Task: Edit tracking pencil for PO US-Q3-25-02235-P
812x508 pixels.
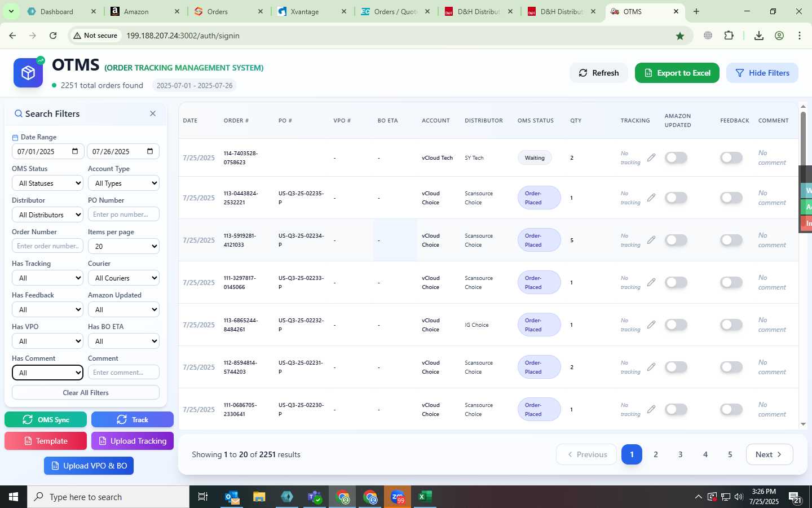Action: click(x=651, y=198)
